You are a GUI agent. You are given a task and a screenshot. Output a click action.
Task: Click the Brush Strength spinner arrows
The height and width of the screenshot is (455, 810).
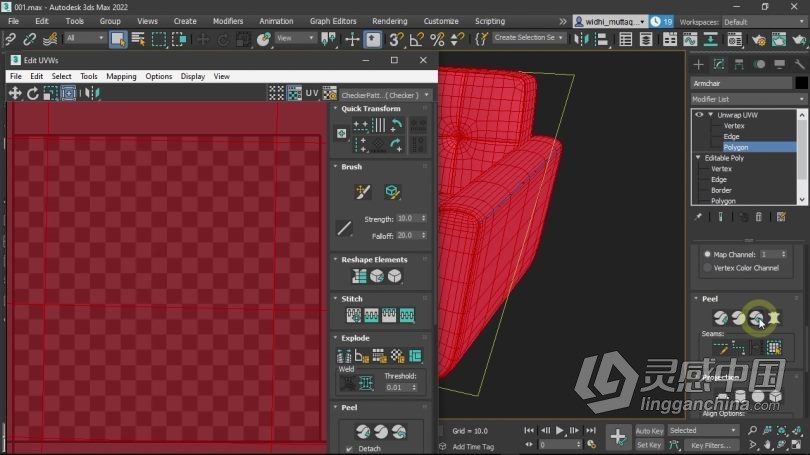coord(424,218)
